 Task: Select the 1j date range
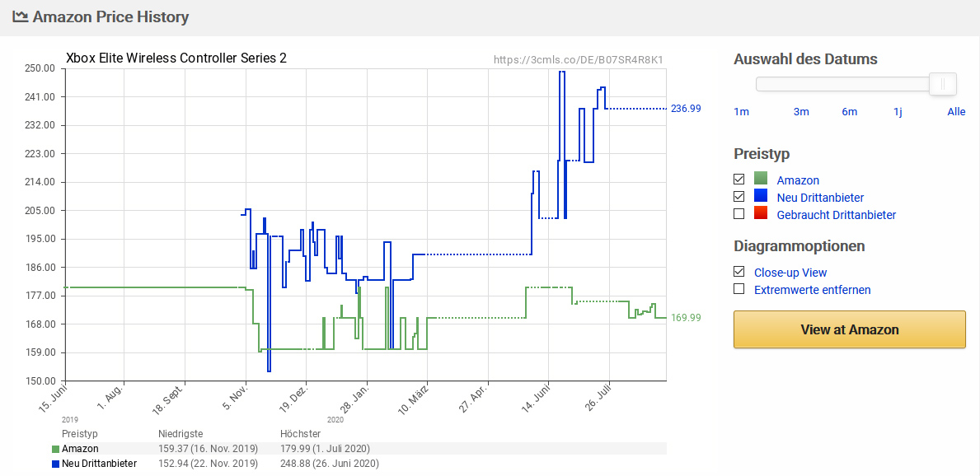coord(898,112)
